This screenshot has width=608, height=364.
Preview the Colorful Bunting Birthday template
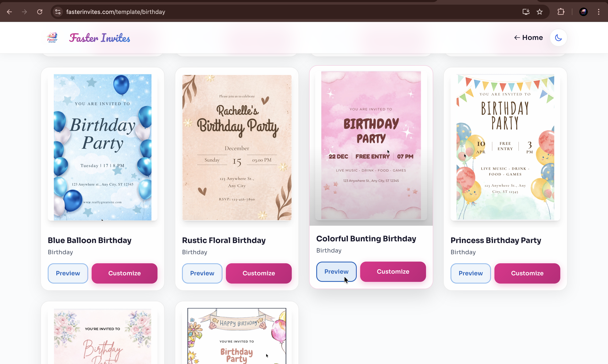pyautogui.click(x=336, y=272)
